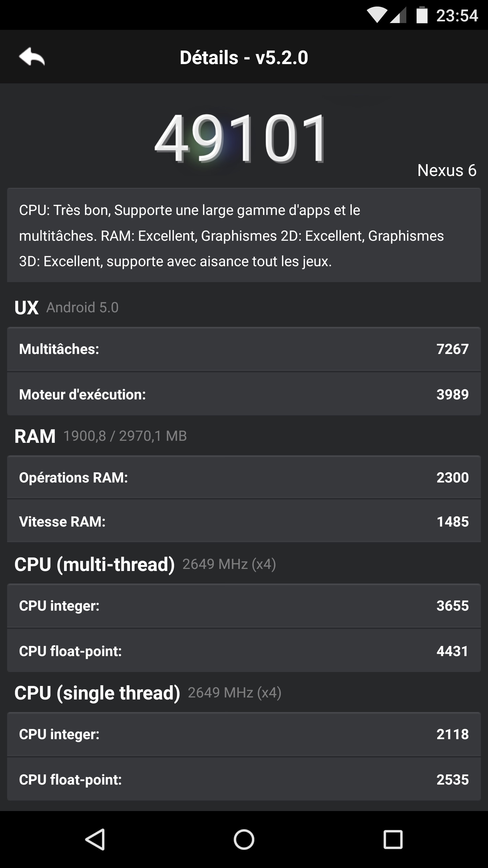Screen dimensions: 488x868
Task: Tap the back arrow in the header
Action: [32, 57]
